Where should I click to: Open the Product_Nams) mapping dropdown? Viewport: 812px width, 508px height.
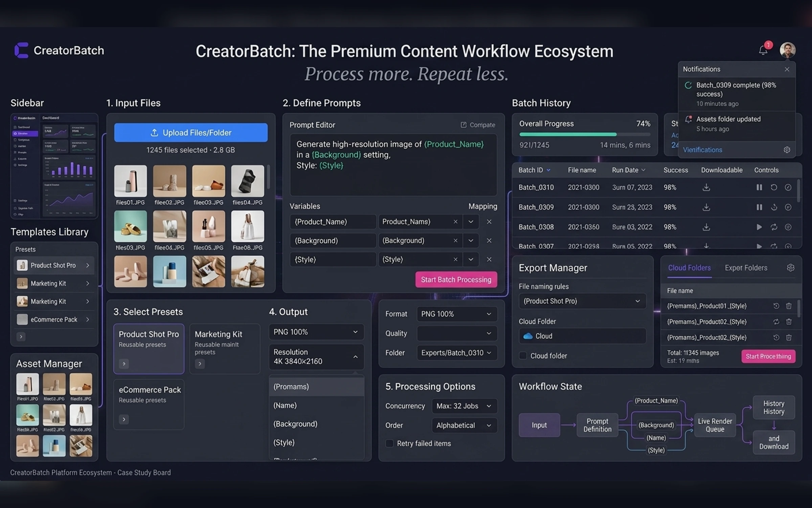[x=471, y=222]
